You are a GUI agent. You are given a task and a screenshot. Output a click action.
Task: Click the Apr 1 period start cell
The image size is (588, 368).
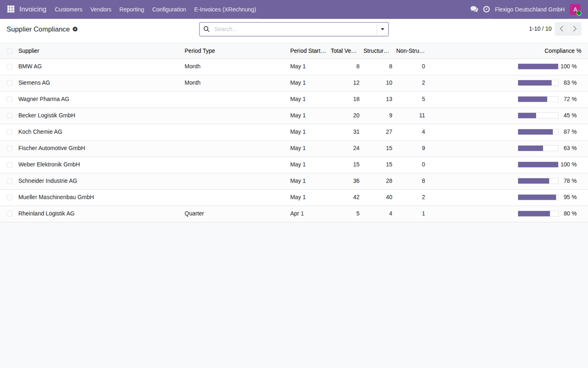point(297,213)
